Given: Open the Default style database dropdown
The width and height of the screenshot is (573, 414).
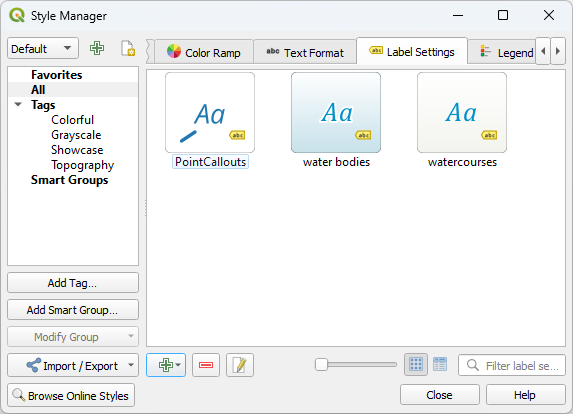Looking at the screenshot, I should coord(43,48).
